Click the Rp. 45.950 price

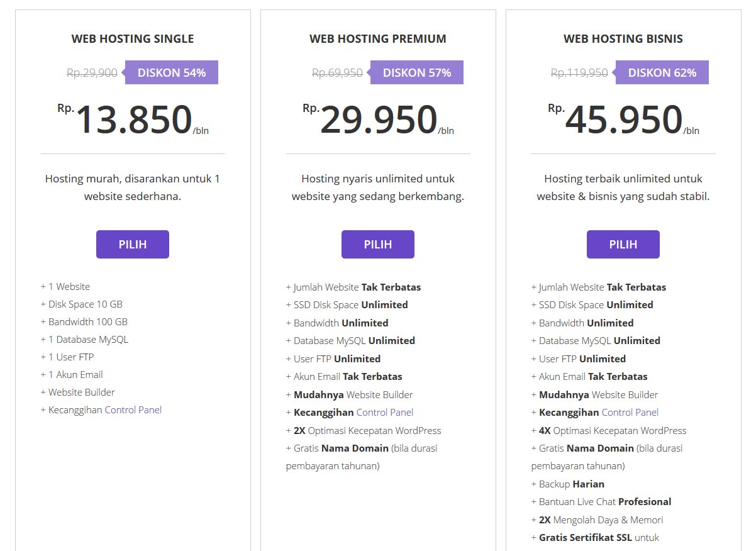click(623, 120)
